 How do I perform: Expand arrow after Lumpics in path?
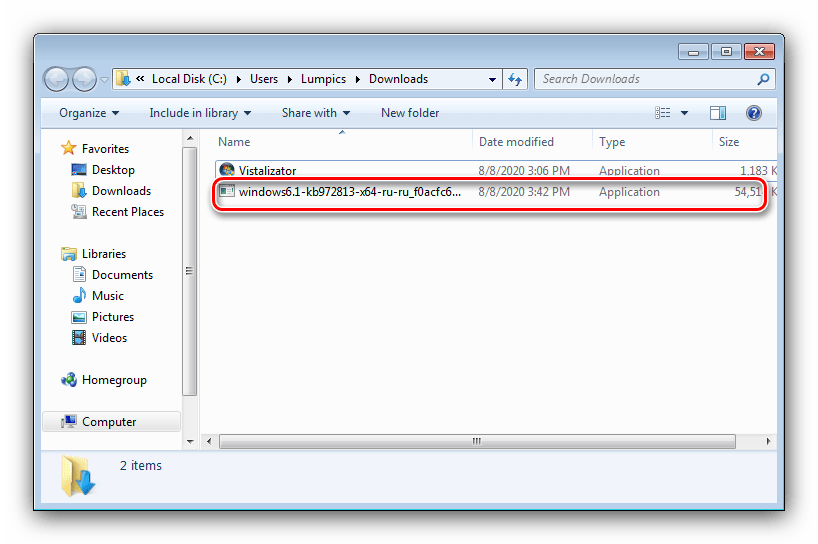click(358, 79)
